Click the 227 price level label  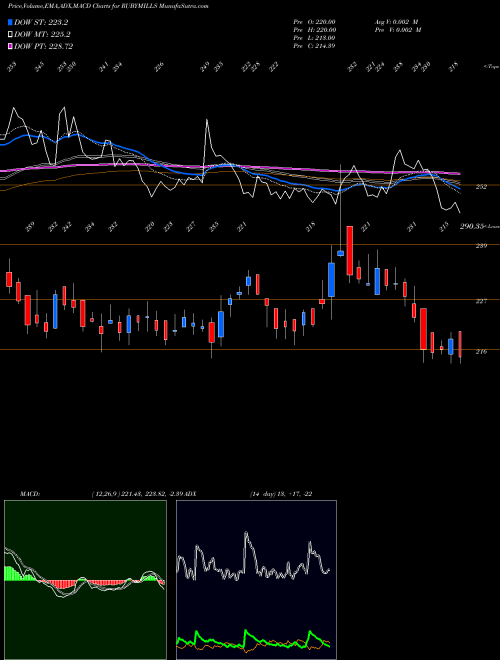481,301
